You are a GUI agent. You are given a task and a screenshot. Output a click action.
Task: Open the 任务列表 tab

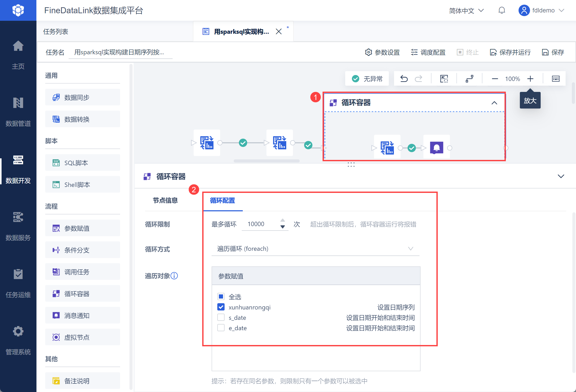pyautogui.click(x=56, y=32)
